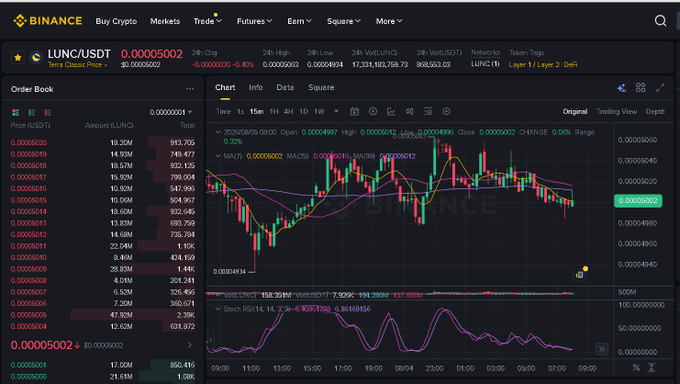The height and width of the screenshot is (384, 680).
Task: Select ask price 0.00005005 in order book
Action: tap(29, 315)
